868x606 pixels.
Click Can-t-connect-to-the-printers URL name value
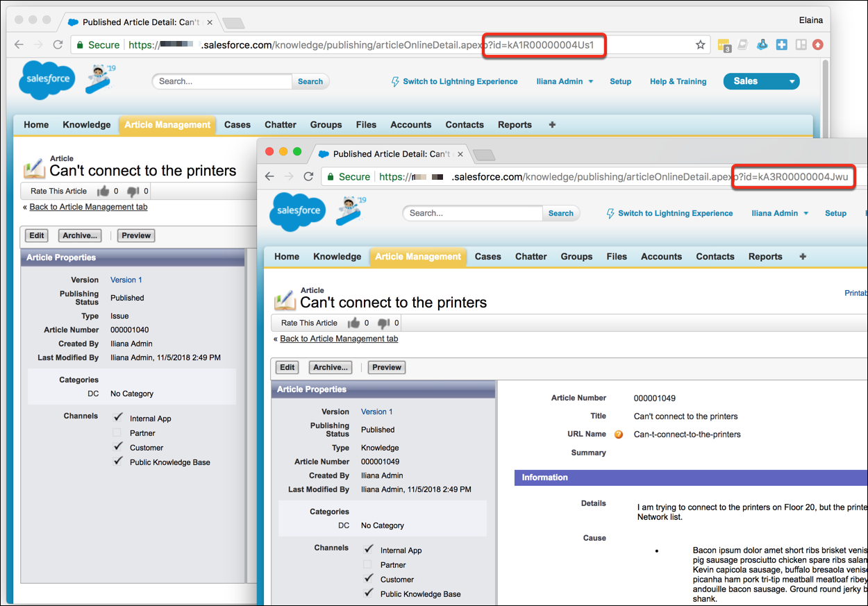tap(687, 435)
